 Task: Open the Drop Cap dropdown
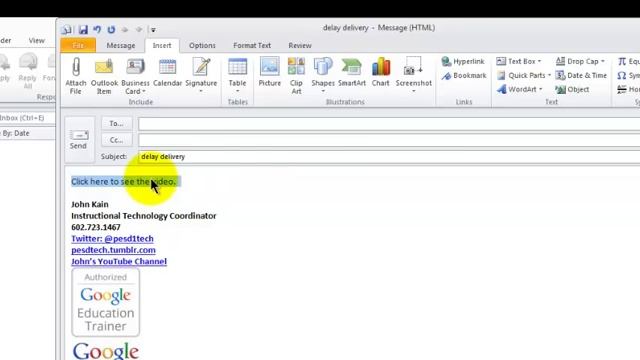[580, 61]
